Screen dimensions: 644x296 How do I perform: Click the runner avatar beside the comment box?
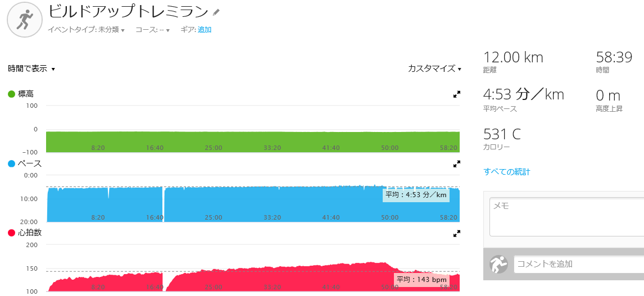tap(498, 265)
